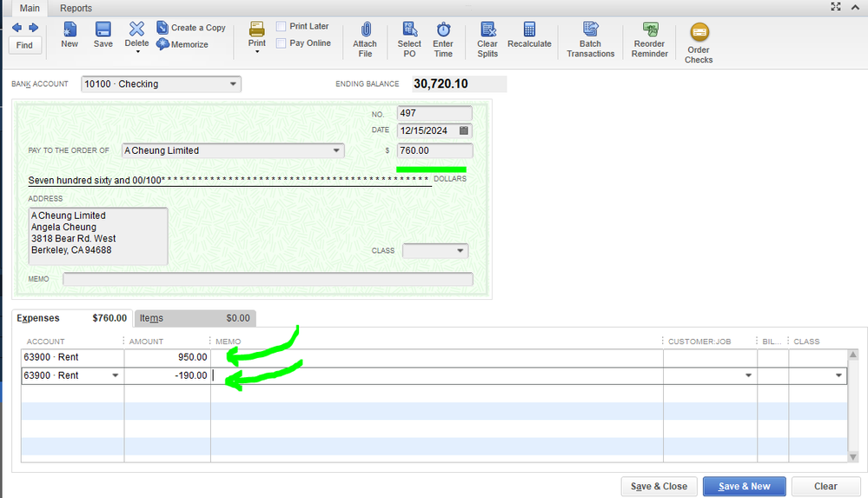868x498 pixels.
Task: Select the Items tab
Action: tap(195, 318)
